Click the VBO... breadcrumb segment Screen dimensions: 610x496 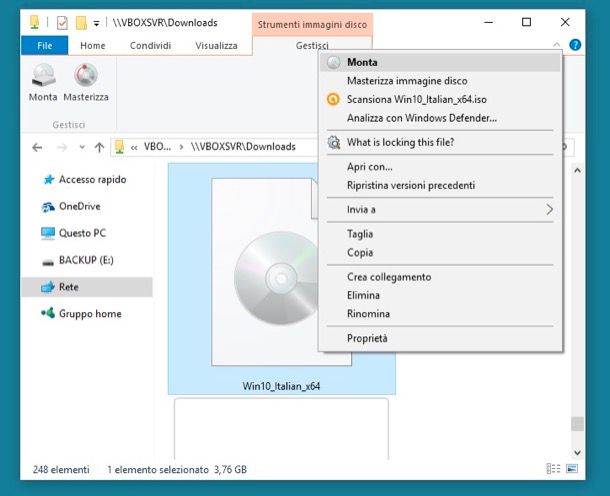[x=157, y=147]
